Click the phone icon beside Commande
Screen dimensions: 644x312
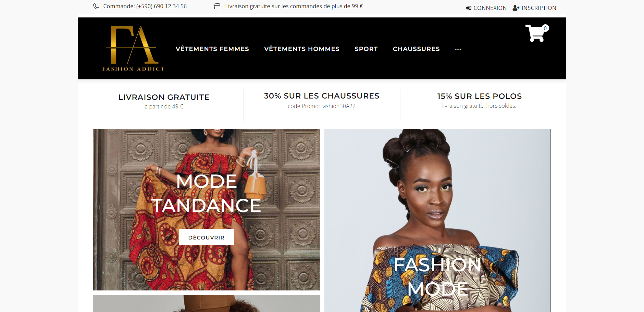click(96, 6)
